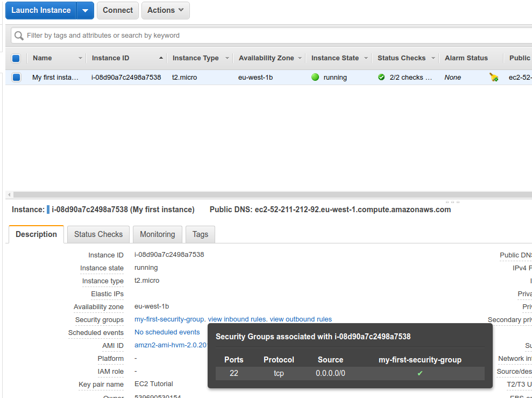The height and width of the screenshot is (398, 532).
Task: Click the magnifier search icon
Action: pos(19,36)
